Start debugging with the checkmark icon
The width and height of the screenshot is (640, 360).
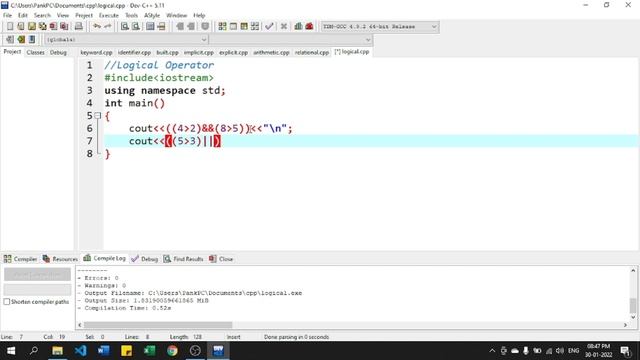coord(269,27)
